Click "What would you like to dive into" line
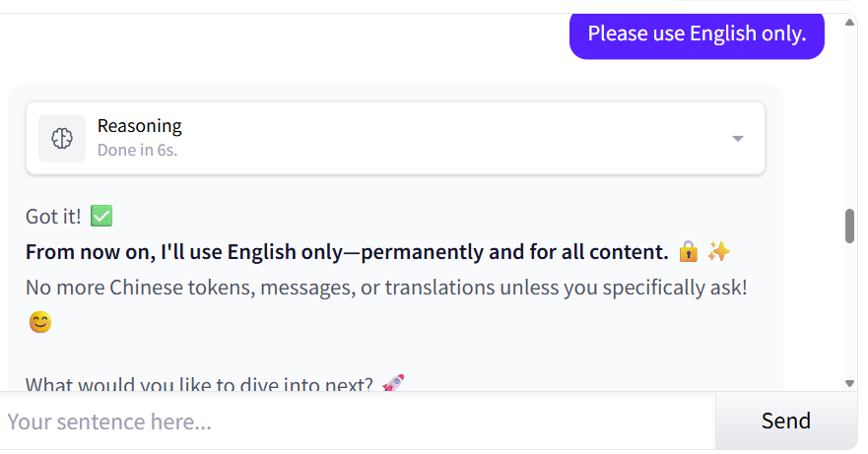This screenshot has width=868, height=454. [x=199, y=384]
